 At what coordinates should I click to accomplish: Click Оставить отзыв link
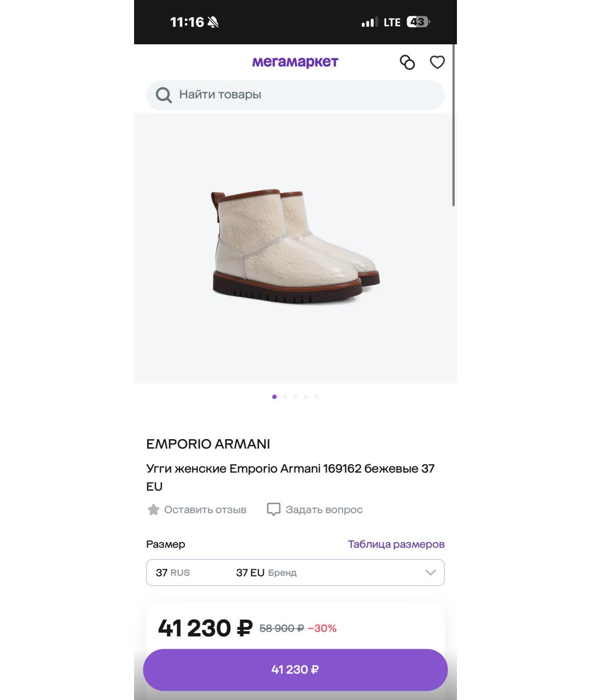pos(205,510)
